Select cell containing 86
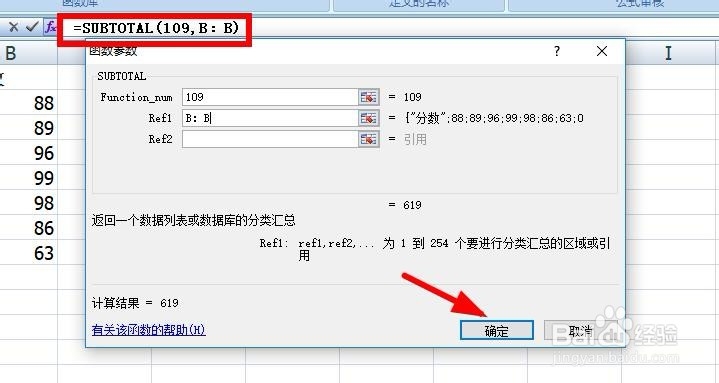Image resolution: width=719 pixels, height=383 pixels. tap(28, 228)
